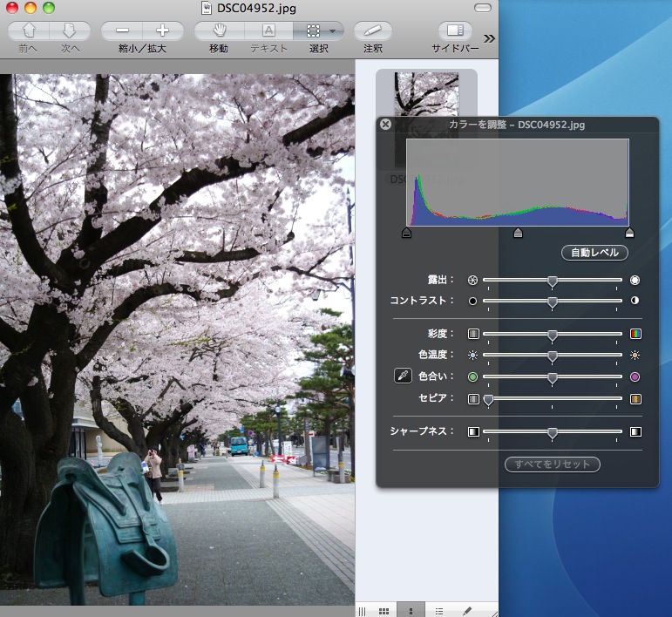Minimize the Preview window with yellow button
This screenshot has width=672, height=617.
(x=30, y=8)
